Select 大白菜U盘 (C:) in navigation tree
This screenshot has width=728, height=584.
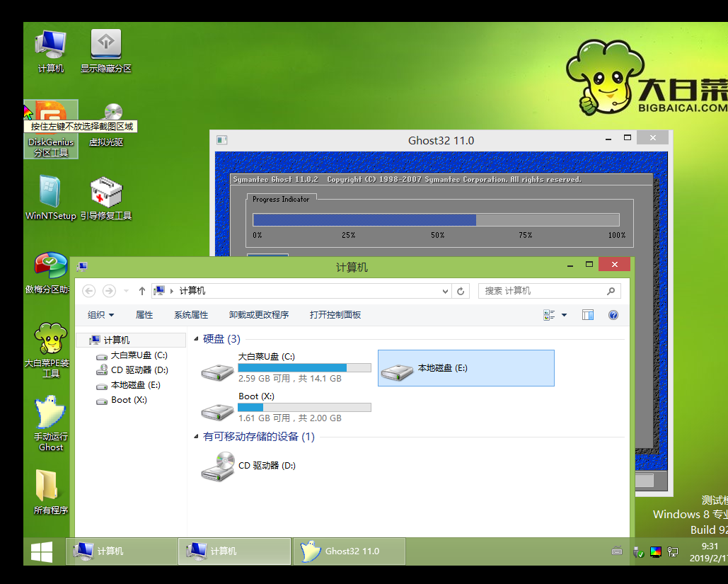pyautogui.click(x=132, y=355)
